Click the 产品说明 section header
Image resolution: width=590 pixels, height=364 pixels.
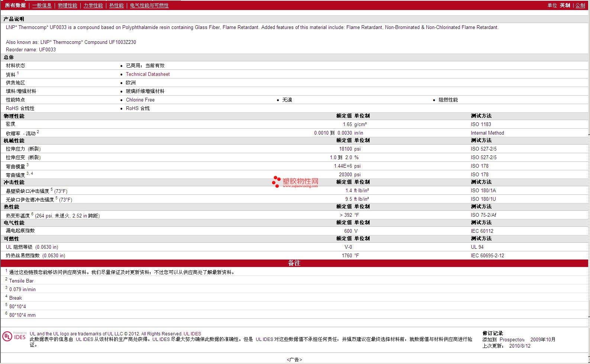click(14, 19)
